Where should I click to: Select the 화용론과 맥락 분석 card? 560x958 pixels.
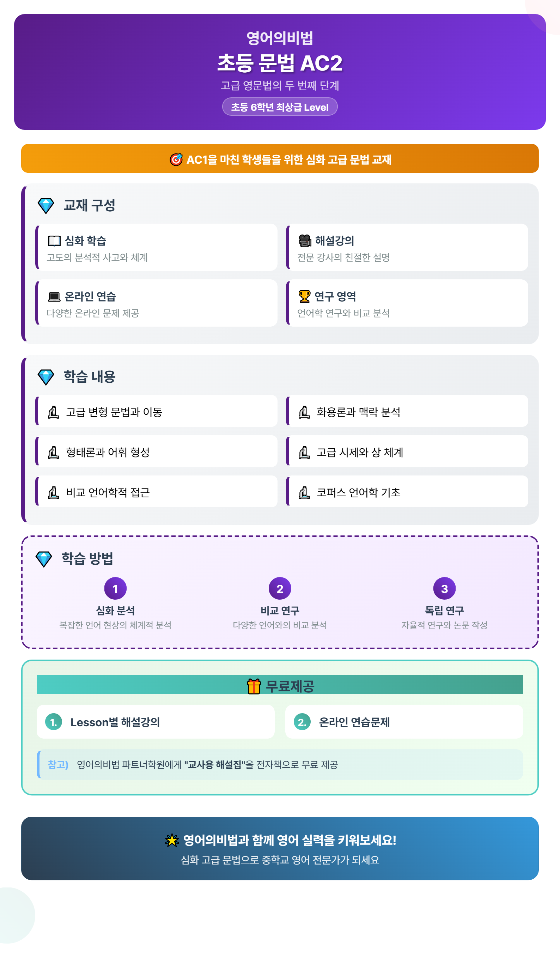coord(407,411)
